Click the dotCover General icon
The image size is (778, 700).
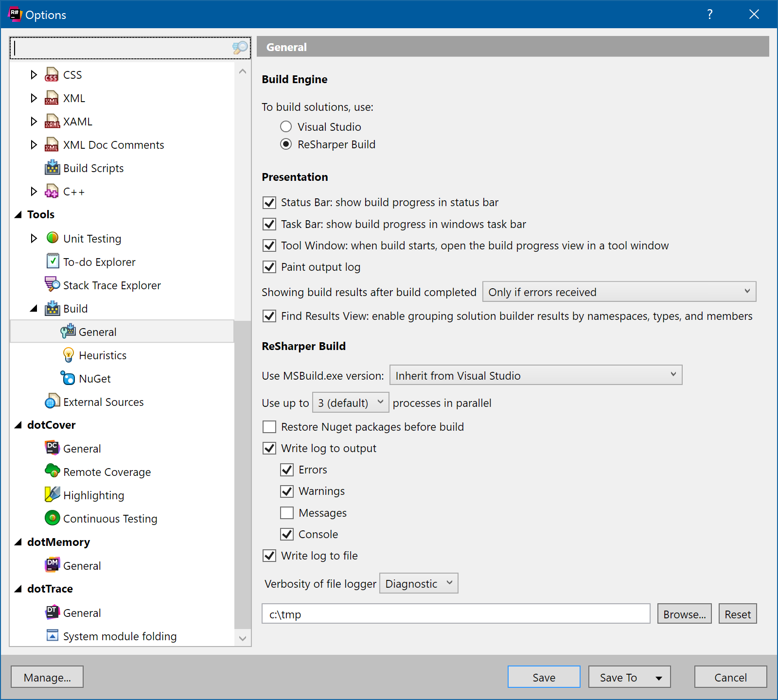click(52, 448)
